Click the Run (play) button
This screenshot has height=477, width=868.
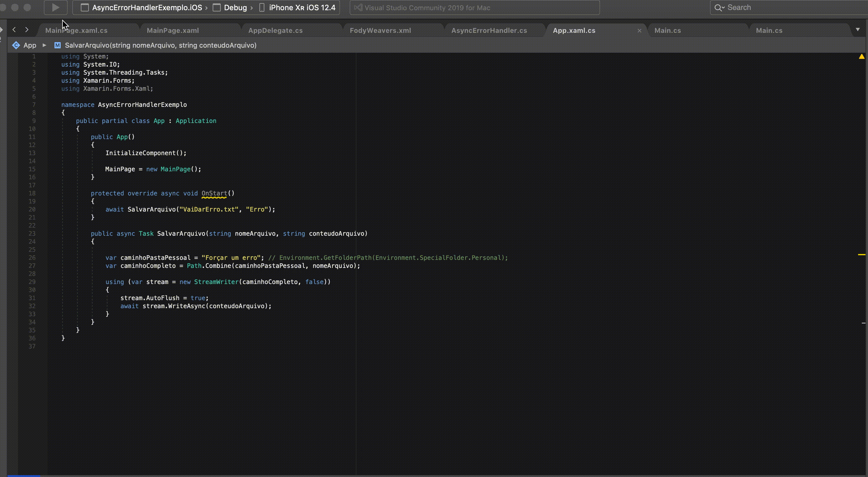click(56, 7)
